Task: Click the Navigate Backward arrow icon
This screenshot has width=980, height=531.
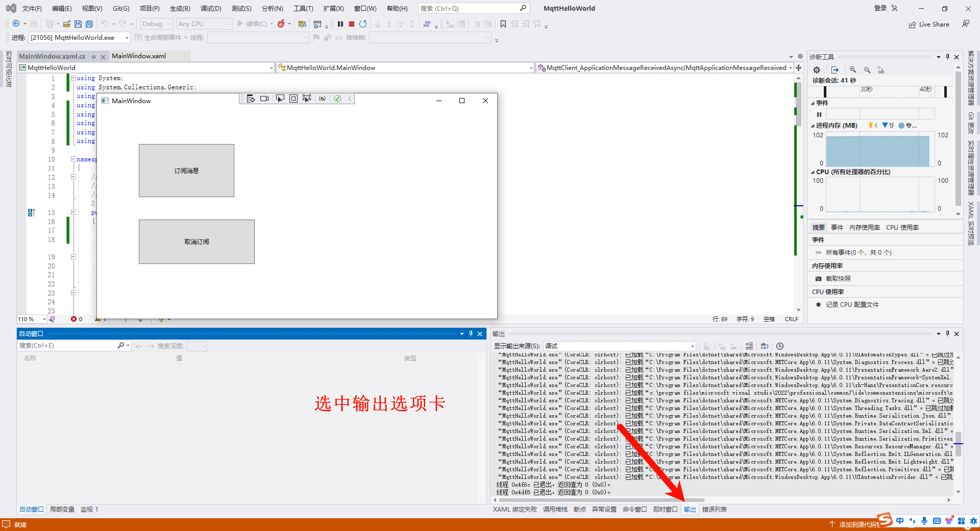Action: (16, 23)
